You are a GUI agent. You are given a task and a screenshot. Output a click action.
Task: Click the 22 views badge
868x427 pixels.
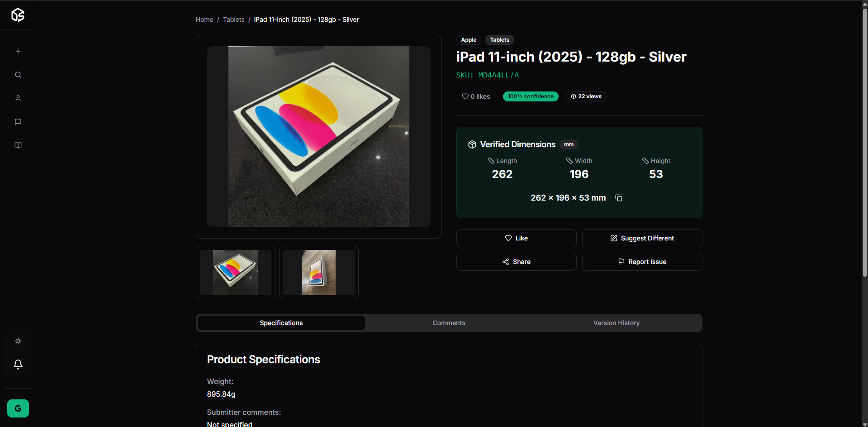click(586, 96)
